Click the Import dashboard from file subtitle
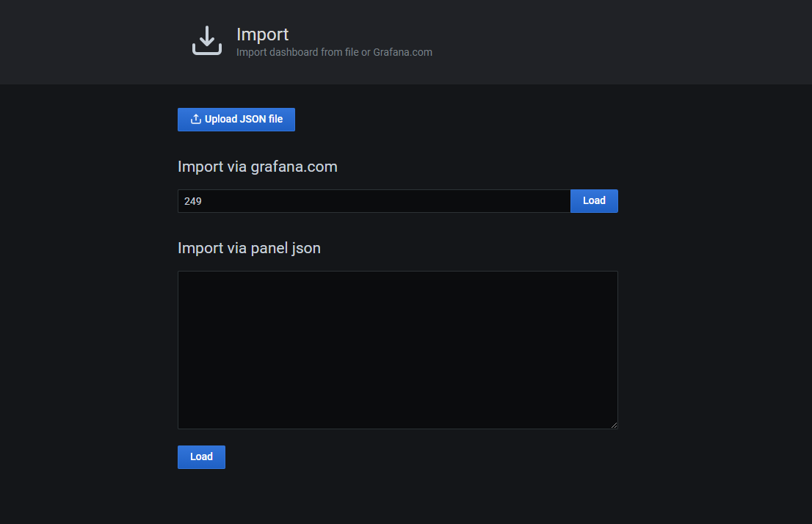The width and height of the screenshot is (812, 524). (x=334, y=52)
